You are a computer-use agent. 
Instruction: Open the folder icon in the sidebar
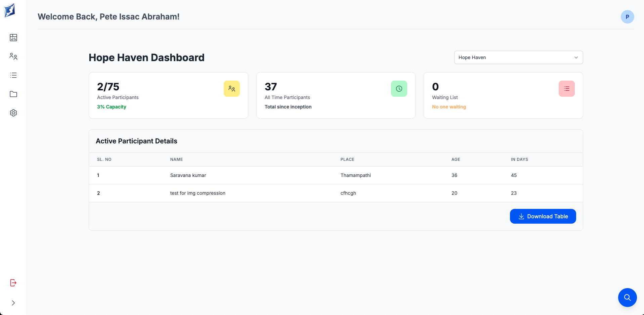13,94
